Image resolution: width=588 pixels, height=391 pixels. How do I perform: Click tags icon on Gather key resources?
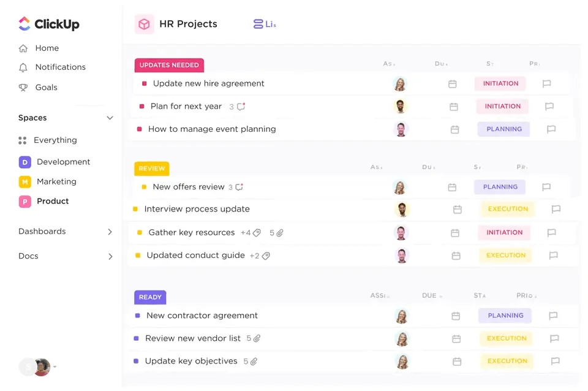coord(257,233)
